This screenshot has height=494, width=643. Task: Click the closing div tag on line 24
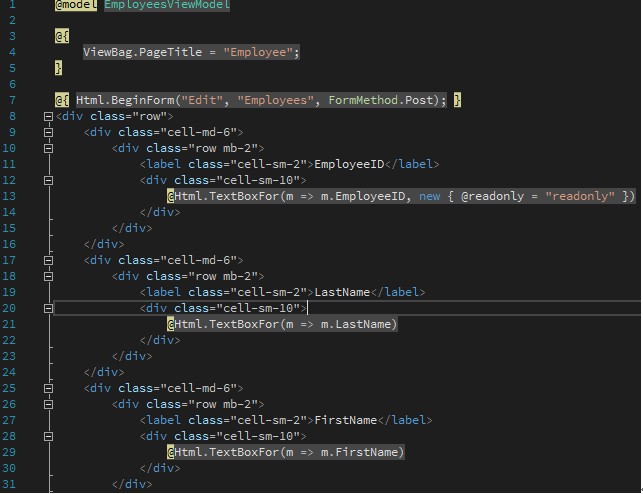click(104, 372)
